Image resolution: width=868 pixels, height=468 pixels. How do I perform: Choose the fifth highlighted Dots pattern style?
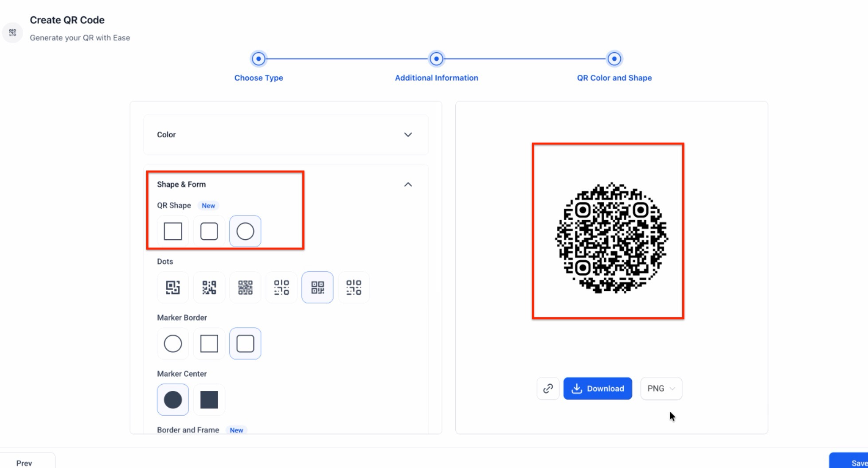click(317, 287)
